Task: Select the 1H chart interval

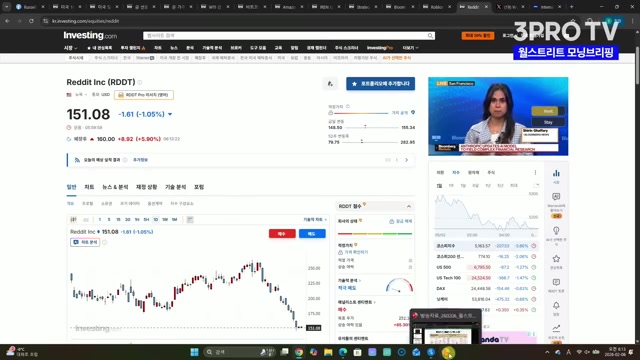Action: coord(137,220)
